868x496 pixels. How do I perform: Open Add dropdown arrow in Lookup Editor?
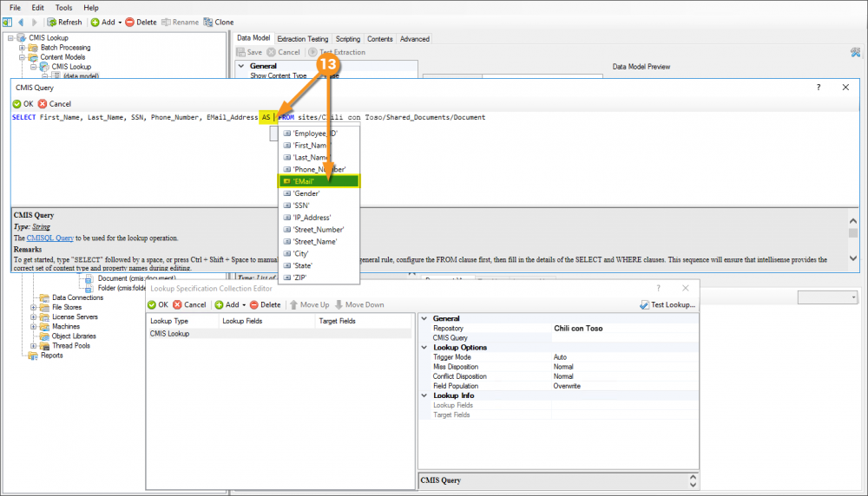[x=244, y=305]
